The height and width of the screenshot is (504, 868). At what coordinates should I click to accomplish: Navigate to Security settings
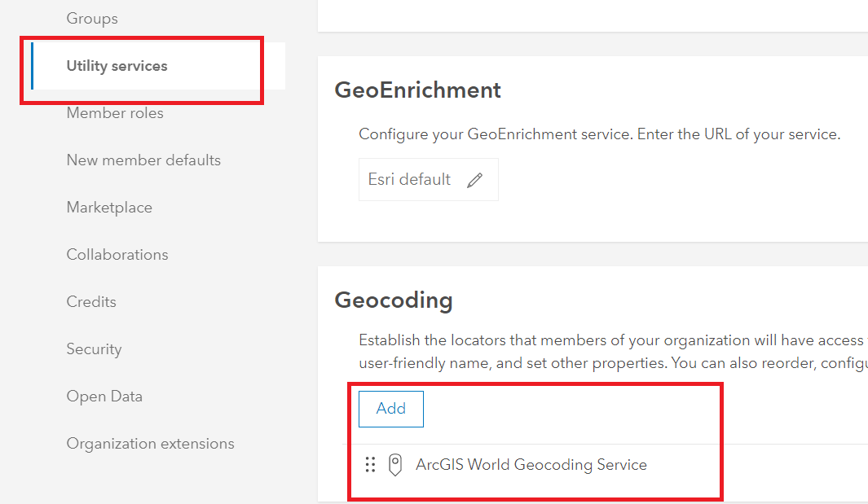(94, 349)
